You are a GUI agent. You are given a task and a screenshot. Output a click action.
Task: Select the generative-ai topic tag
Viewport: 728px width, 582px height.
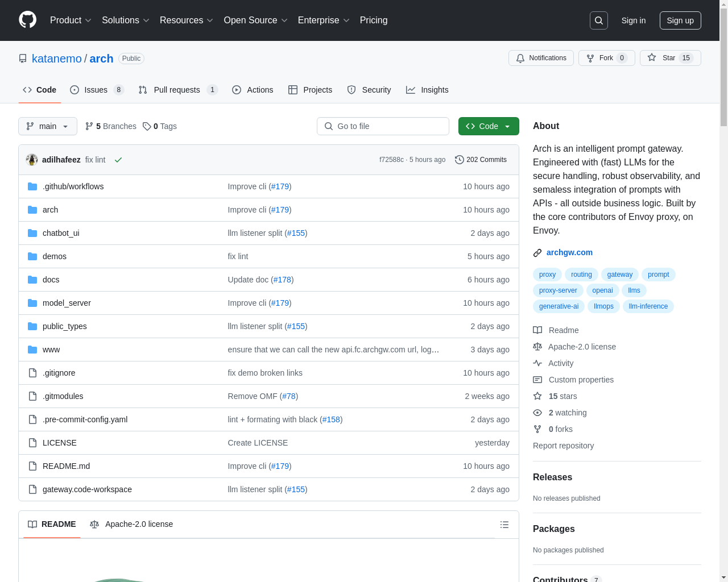coord(559,306)
